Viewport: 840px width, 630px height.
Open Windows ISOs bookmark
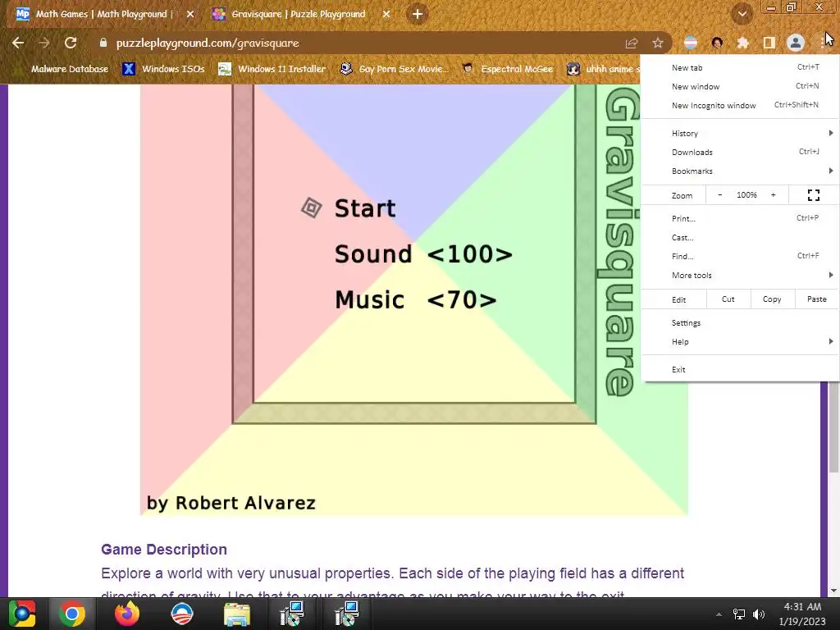click(x=163, y=69)
